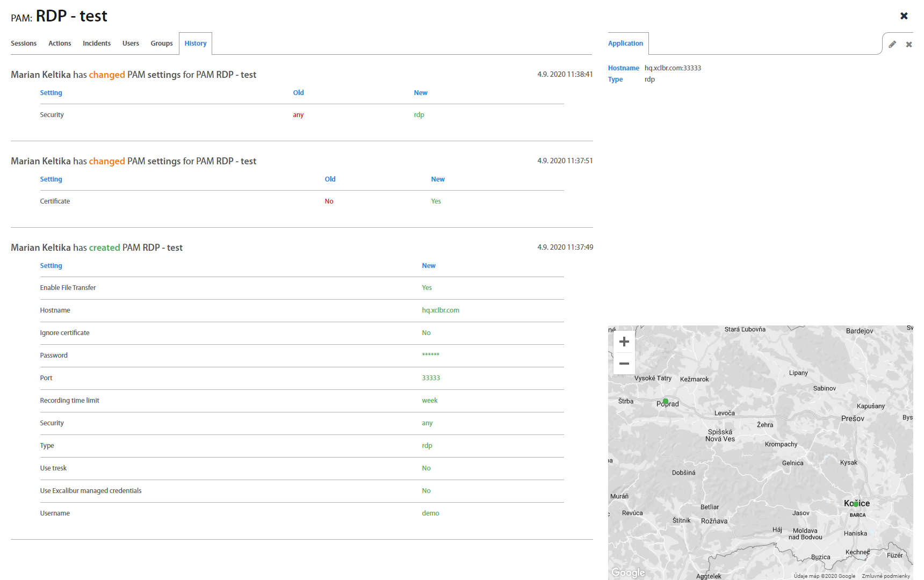
Task: Click the Setting column header in first change
Action: (x=51, y=93)
